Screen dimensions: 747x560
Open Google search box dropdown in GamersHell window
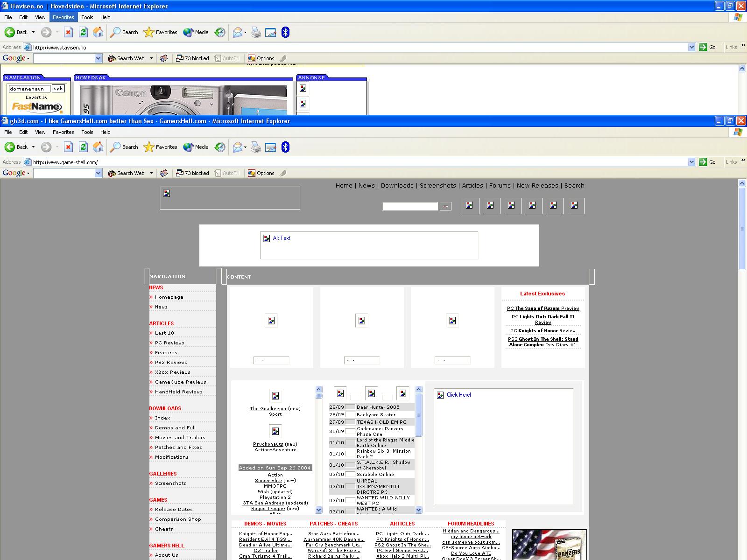click(x=98, y=173)
